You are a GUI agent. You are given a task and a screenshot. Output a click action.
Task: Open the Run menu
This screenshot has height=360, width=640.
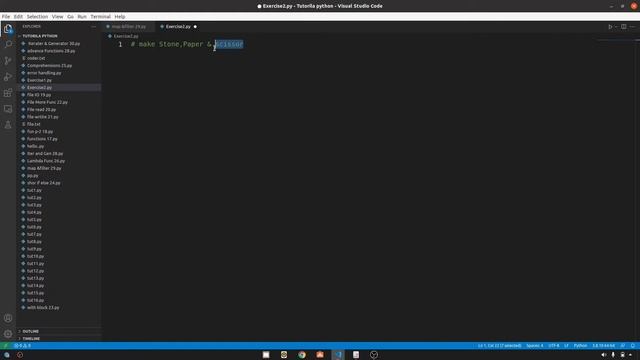coord(82,17)
